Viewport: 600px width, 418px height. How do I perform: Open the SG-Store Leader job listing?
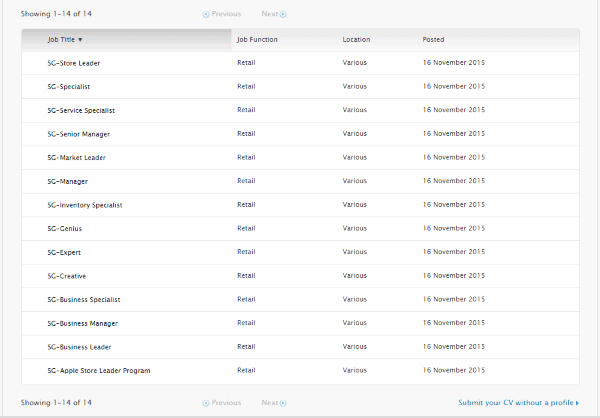click(x=74, y=63)
